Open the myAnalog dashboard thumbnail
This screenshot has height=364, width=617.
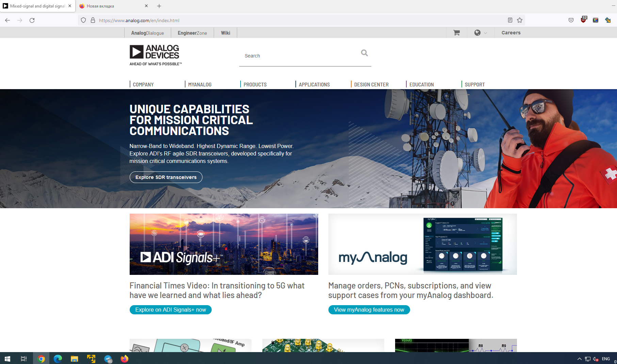pyautogui.click(x=423, y=244)
